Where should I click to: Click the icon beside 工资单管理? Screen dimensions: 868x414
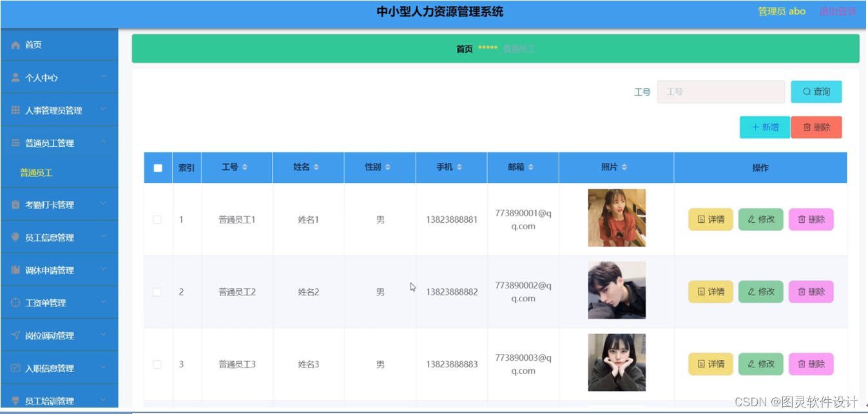[16, 303]
